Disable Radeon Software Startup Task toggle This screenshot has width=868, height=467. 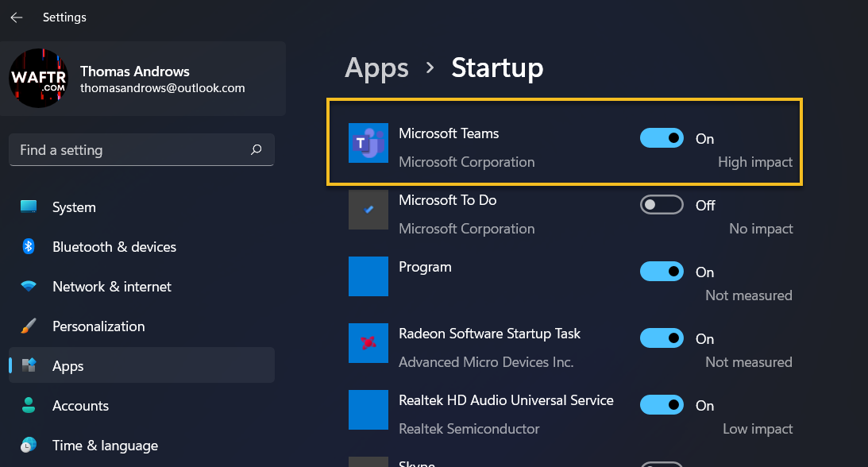662,338
